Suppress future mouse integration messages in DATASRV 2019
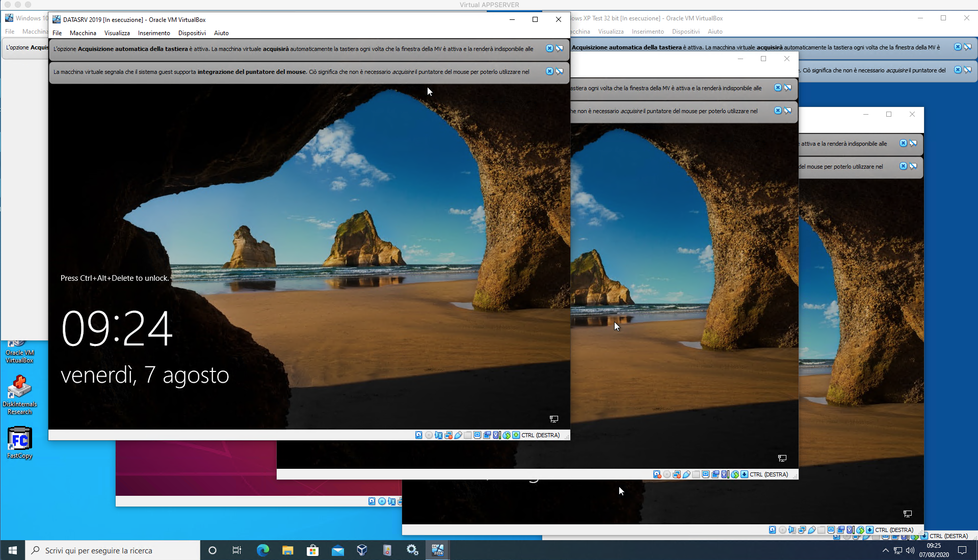This screenshot has width=978, height=560. point(560,71)
